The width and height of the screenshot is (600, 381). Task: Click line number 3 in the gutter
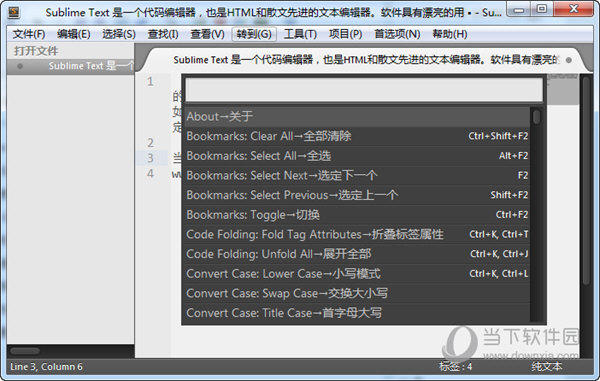point(150,158)
